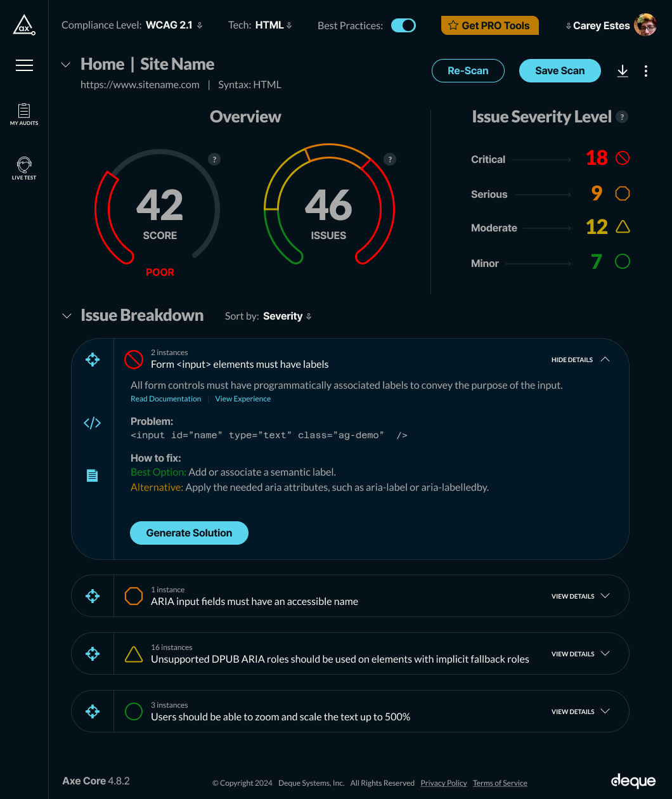Click the critical icon on Form input issue
672x799 pixels.
(x=134, y=360)
